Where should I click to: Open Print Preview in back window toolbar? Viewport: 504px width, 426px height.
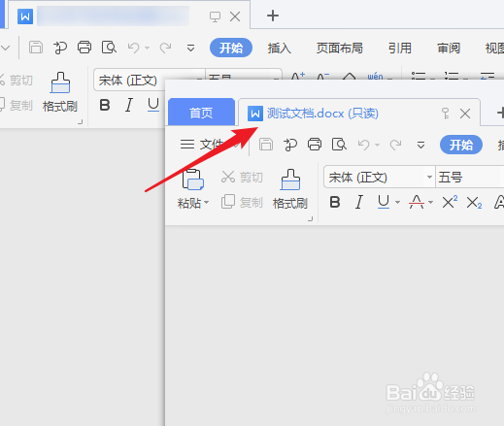[109, 48]
